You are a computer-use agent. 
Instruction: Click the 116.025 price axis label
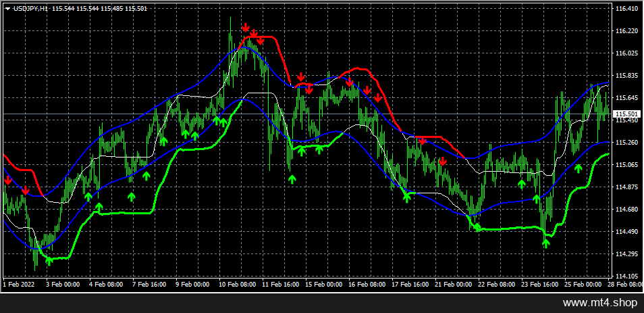click(626, 53)
